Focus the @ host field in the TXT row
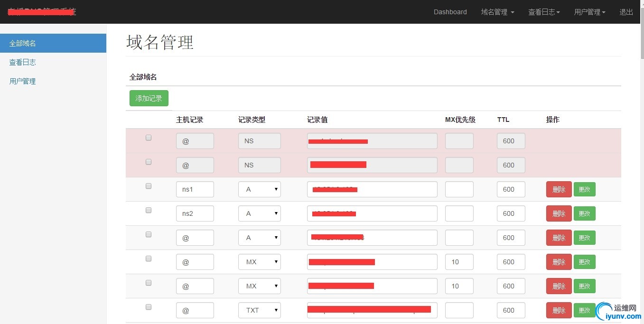Image resolution: width=644 pixels, height=324 pixels. point(195,310)
